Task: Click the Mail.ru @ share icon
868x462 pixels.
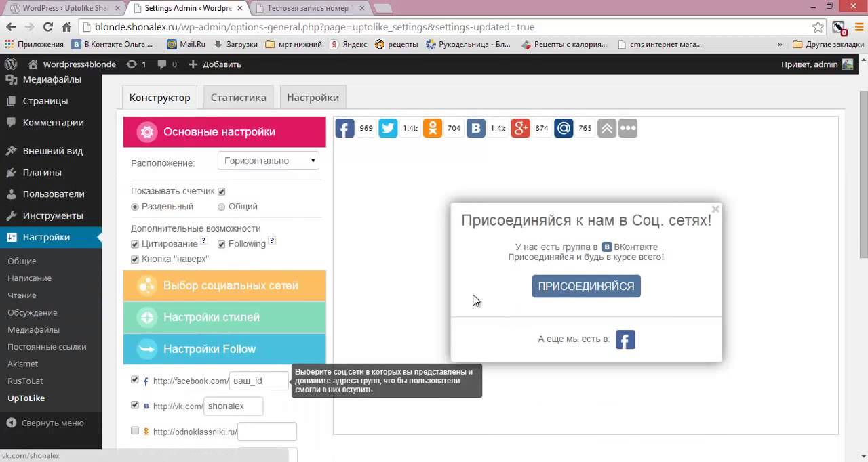Action: 564,128
